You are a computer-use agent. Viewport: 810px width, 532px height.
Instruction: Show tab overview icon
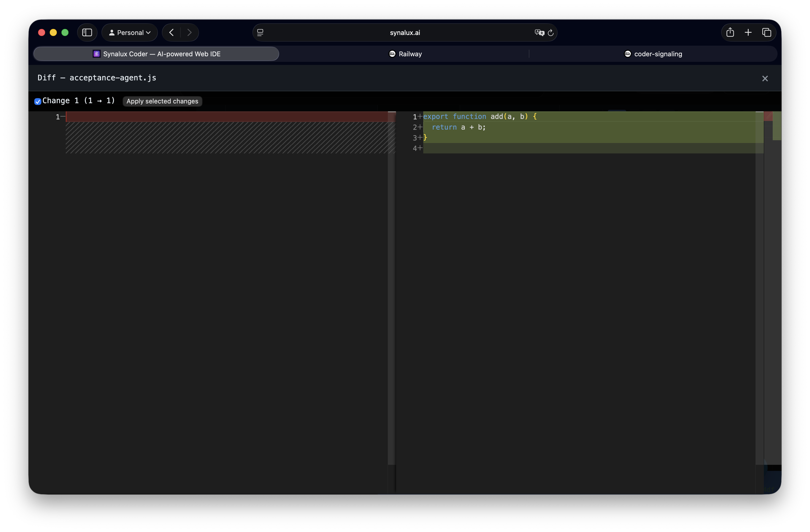(766, 33)
